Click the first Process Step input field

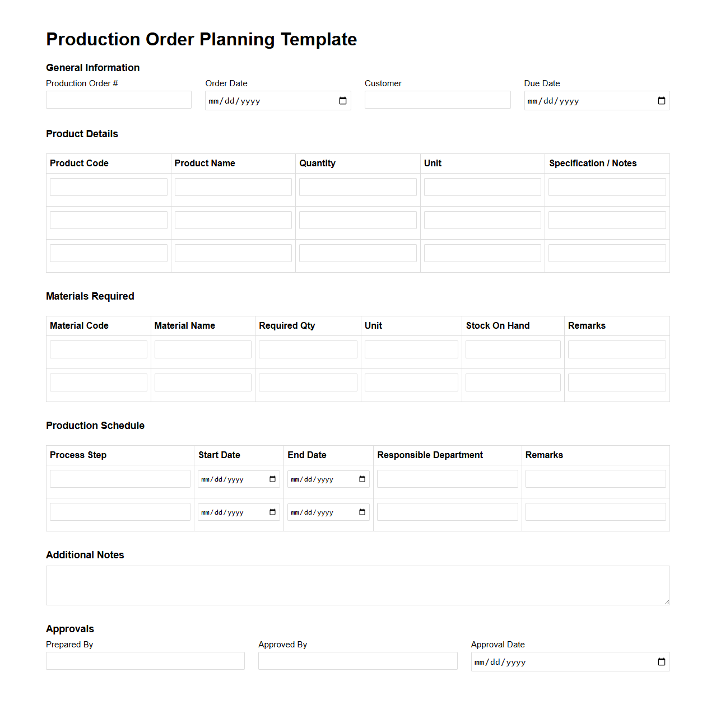point(120,478)
